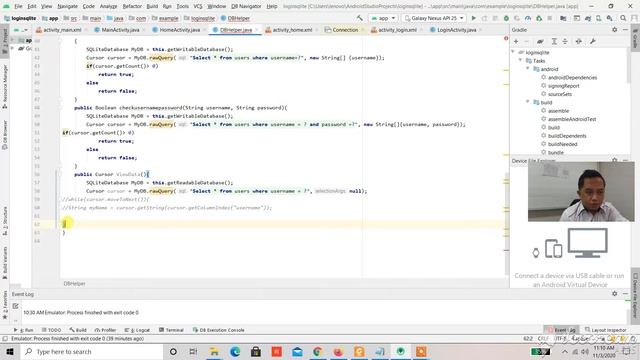Click the Sync Project with Gradle icon
Image resolution: width=640 pixels, height=360 pixels.
(x=588, y=18)
